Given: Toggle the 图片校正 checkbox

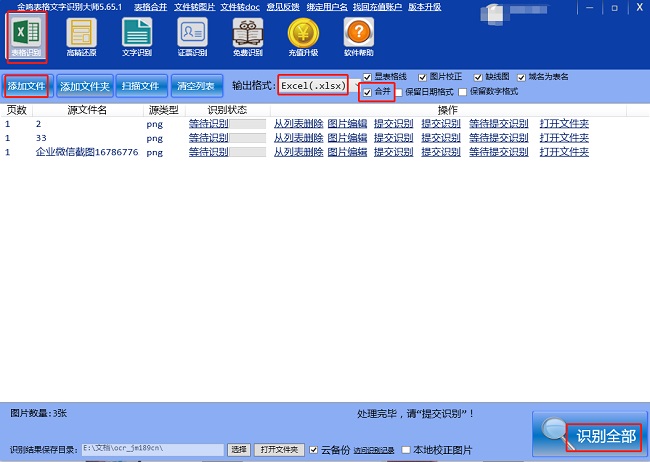Looking at the screenshot, I should (422, 77).
